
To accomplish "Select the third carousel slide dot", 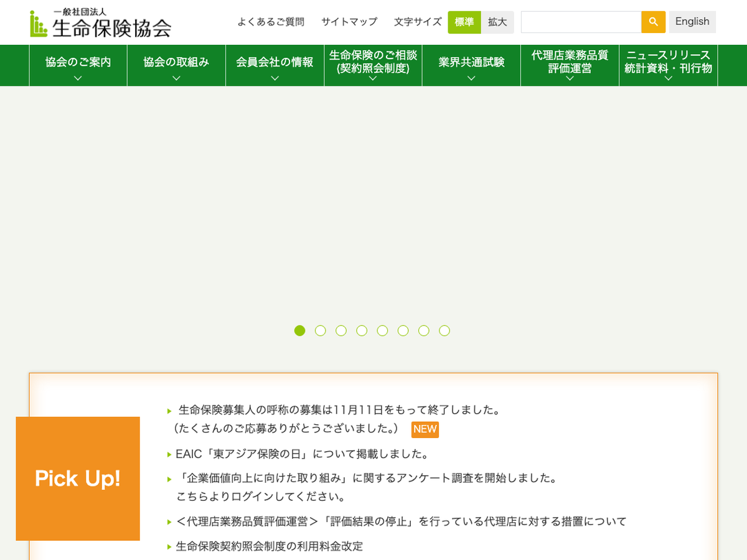I will (x=341, y=330).
